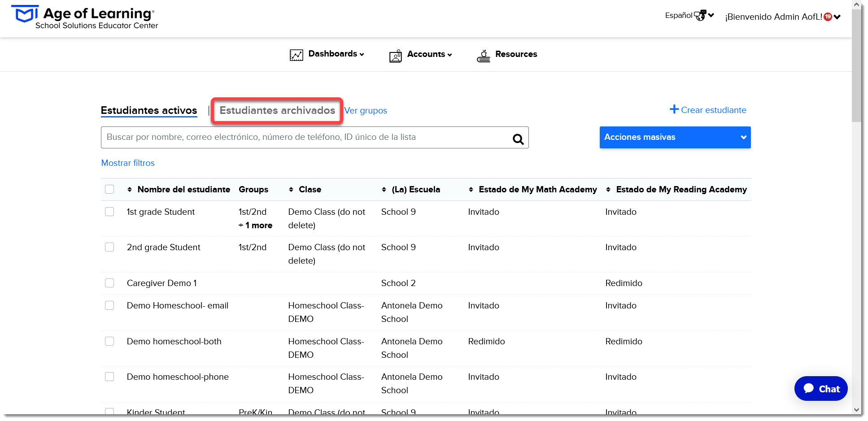868x421 pixels.
Task: Check the Demo homeschool-phone row
Action: click(x=109, y=377)
